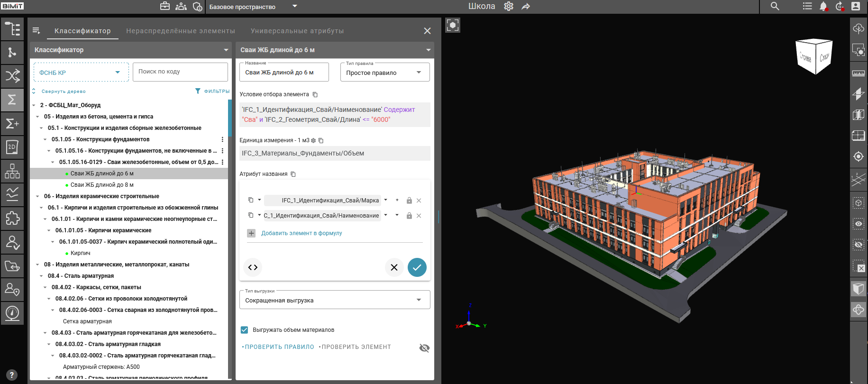Collapse the 06 - Изделия керамические строительные node

pyautogui.click(x=38, y=196)
